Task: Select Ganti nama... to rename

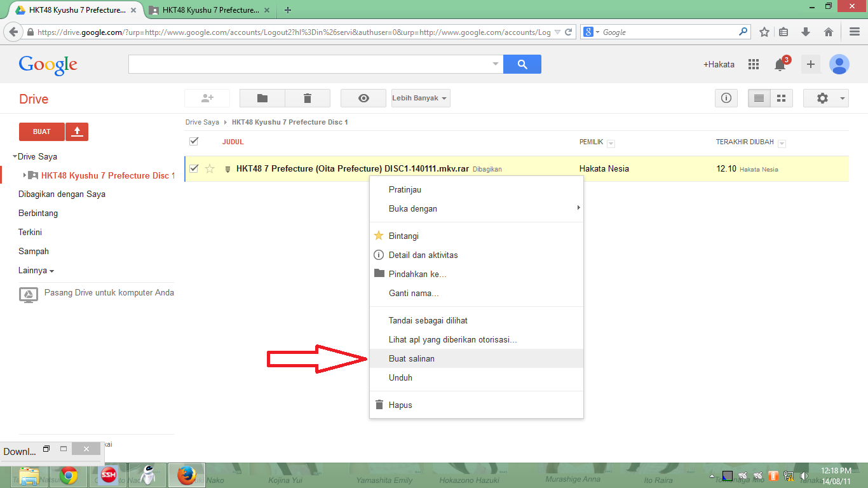Action: 477,293
